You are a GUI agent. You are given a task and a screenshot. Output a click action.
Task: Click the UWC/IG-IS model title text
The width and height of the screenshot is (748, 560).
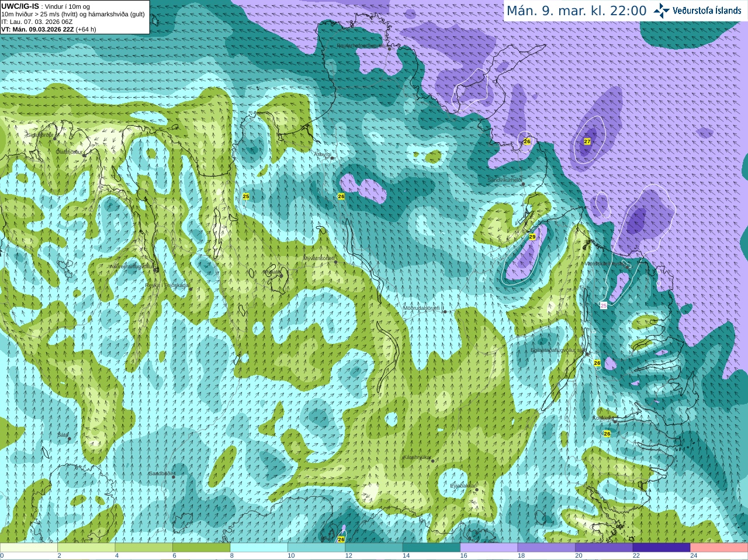tap(20, 6)
